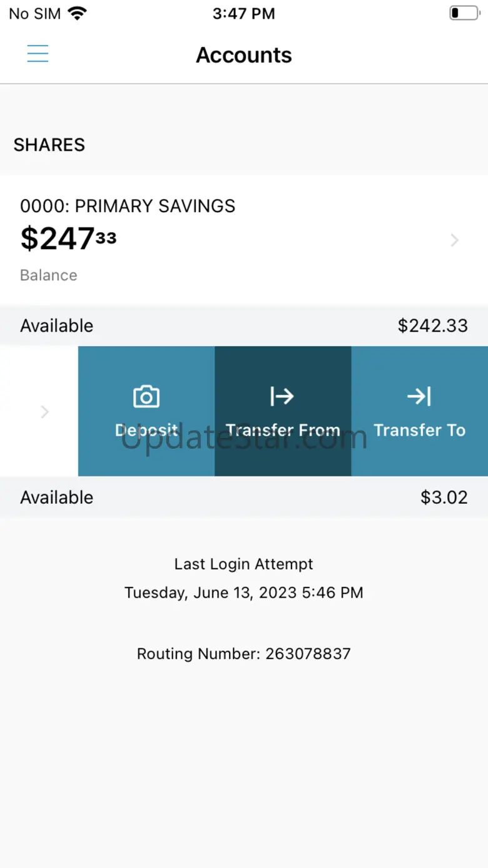Open the hamburger navigation menu
Viewport: 488px width, 868px height.
coord(38,54)
